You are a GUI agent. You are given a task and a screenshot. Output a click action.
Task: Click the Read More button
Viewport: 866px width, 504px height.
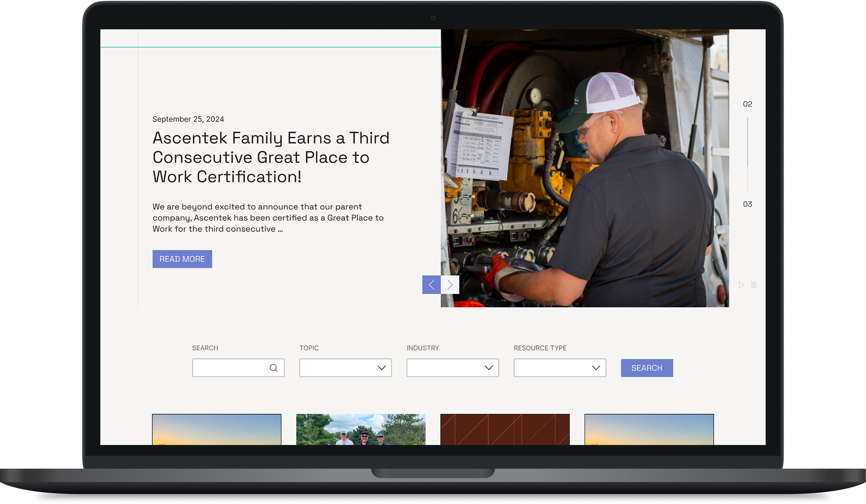click(x=182, y=259)
